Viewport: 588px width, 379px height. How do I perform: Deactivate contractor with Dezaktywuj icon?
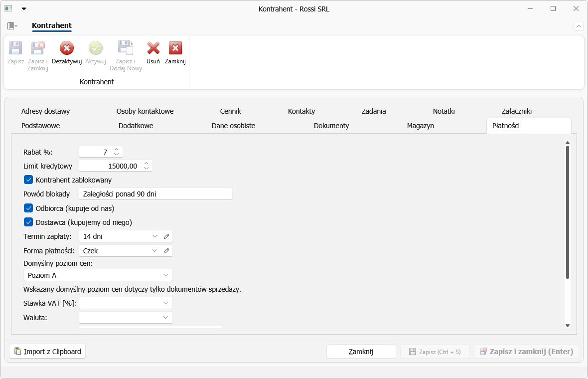(67, 48)
